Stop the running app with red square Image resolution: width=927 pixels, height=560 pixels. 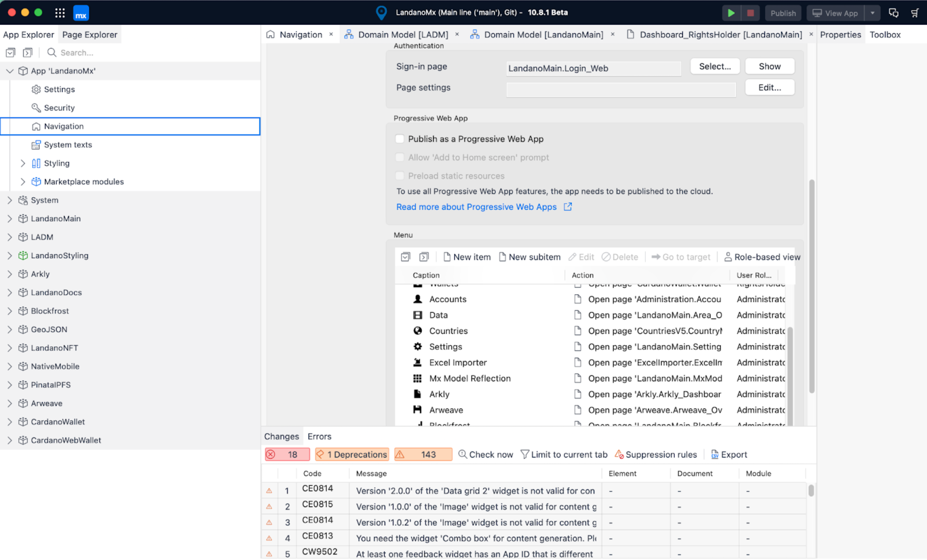tap(750, 13)
